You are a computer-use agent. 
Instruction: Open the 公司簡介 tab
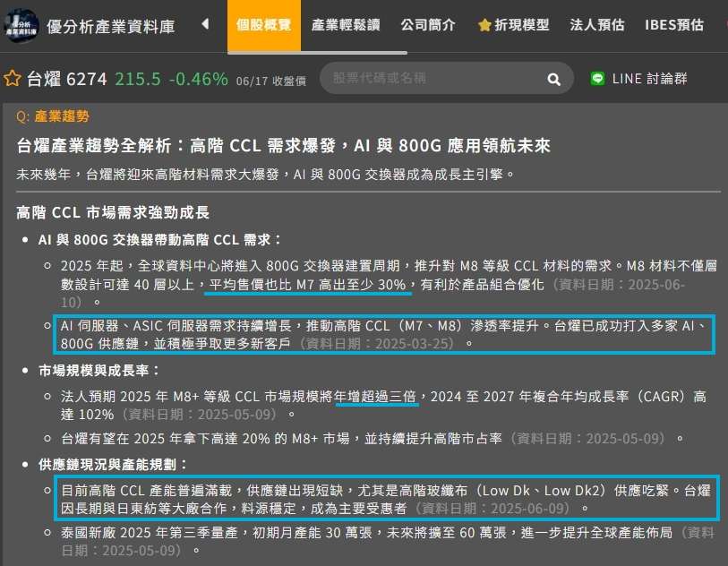(x=428, y=25)
